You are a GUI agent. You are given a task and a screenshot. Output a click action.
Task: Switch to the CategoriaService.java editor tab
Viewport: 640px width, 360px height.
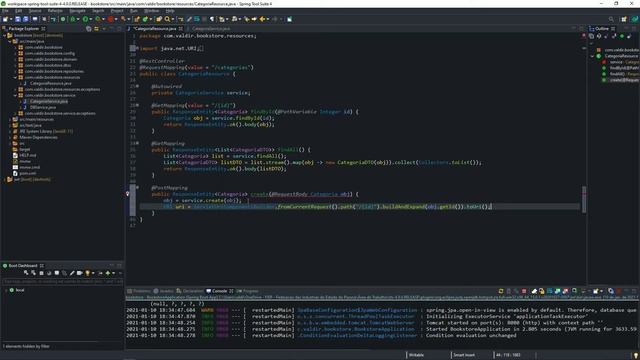211,29
